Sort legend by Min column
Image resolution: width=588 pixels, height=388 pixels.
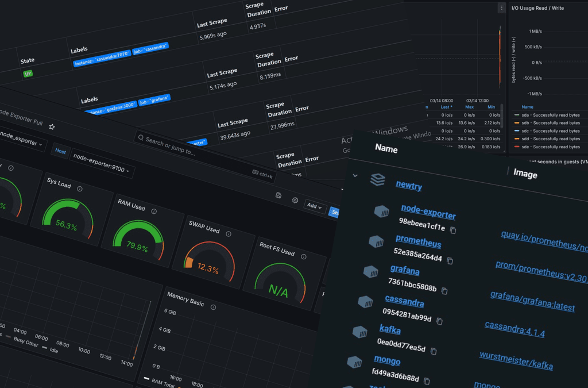[x=492, y=107]
